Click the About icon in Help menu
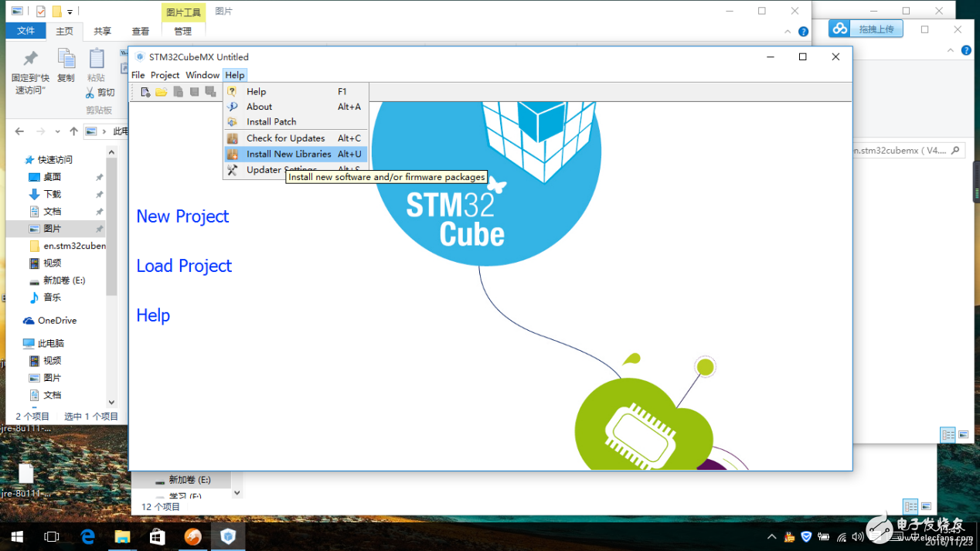Image resolution: width=980 pixels, height=551 pixels. 232,107
